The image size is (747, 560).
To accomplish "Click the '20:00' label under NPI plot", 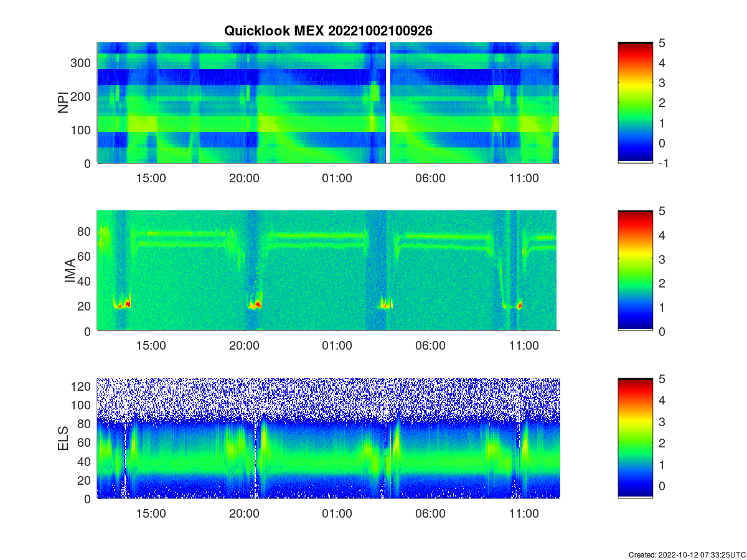I will point(244,178).
